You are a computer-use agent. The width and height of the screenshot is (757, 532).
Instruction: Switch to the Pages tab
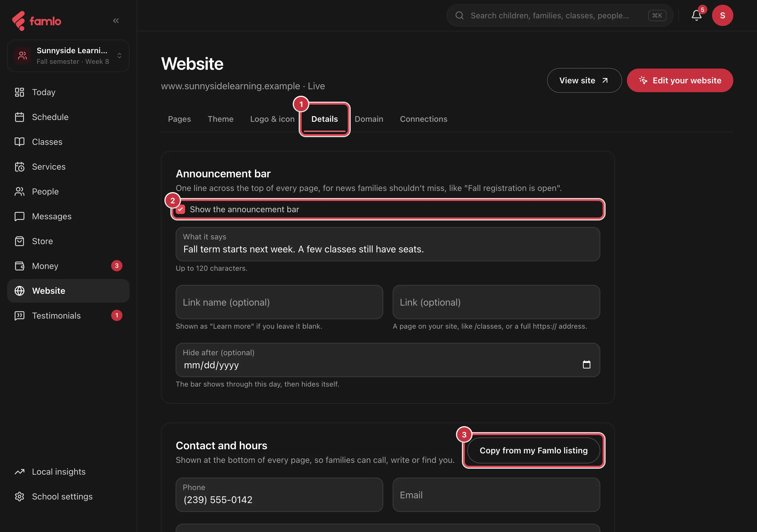click(x=179, y=119)
